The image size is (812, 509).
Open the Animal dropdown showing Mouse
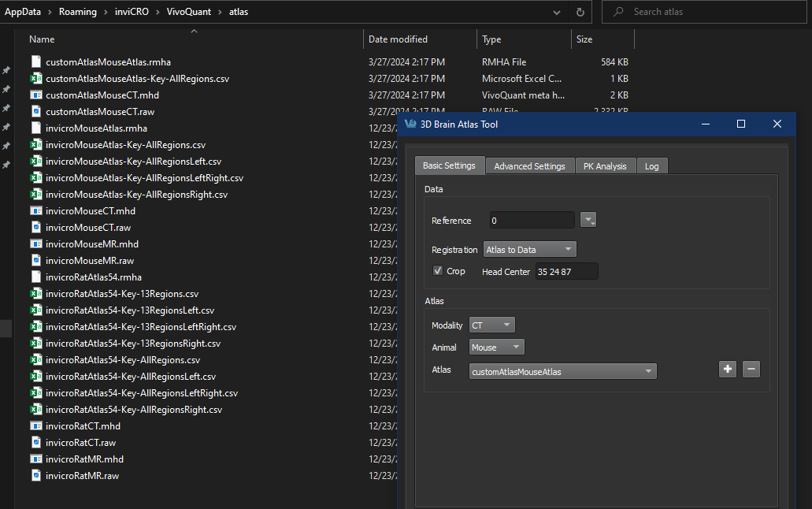point(496,347)
